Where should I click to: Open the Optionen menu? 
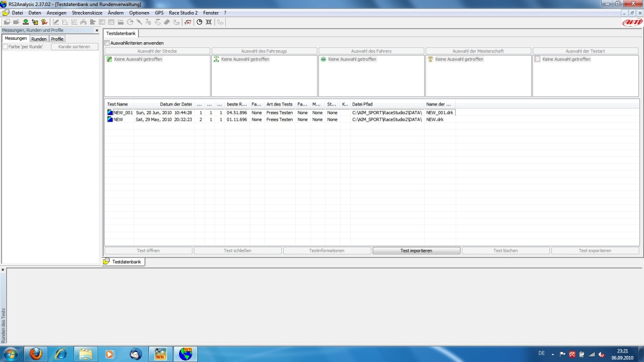click(x=139, y=13)
